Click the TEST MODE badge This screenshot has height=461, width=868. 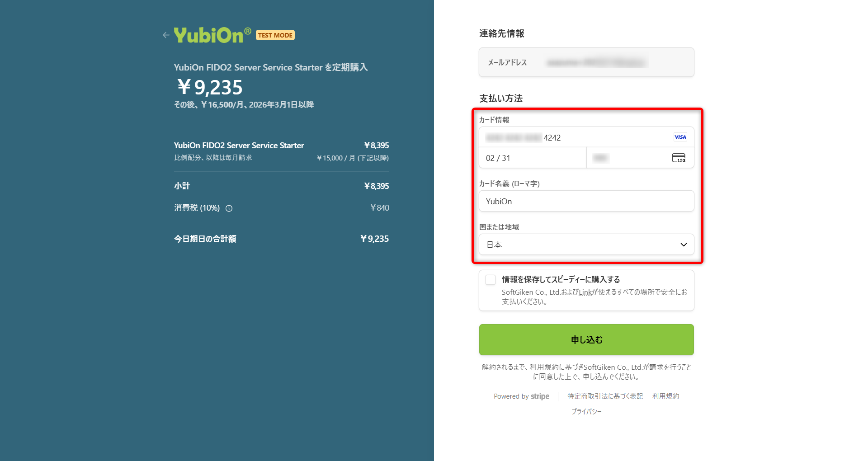pos(275,35)
